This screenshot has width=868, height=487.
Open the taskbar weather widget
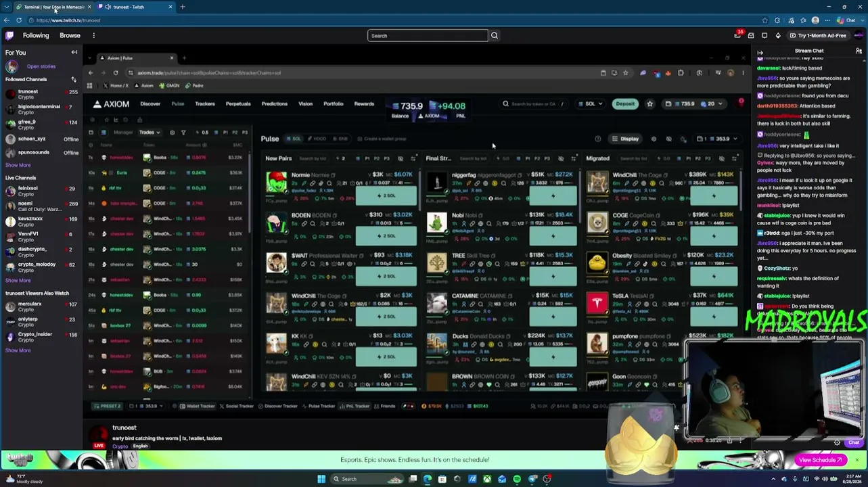tap(24, 479)
